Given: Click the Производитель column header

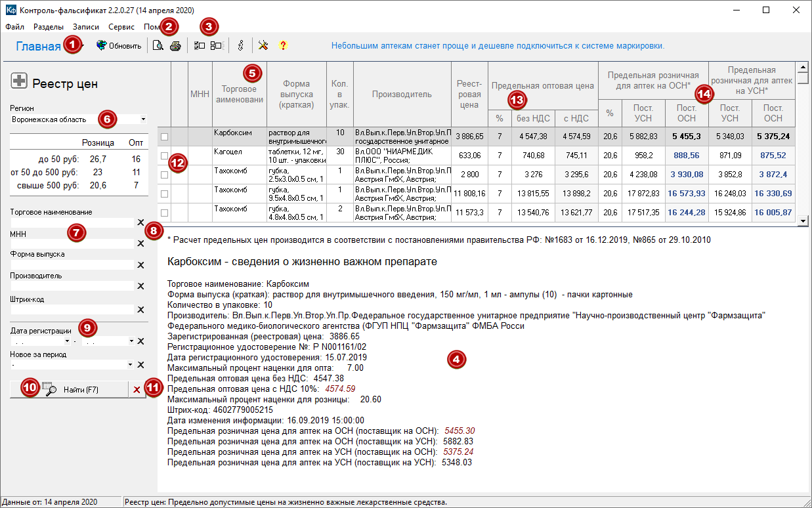Looking at the screenshot, I should (x=402, y=95).
